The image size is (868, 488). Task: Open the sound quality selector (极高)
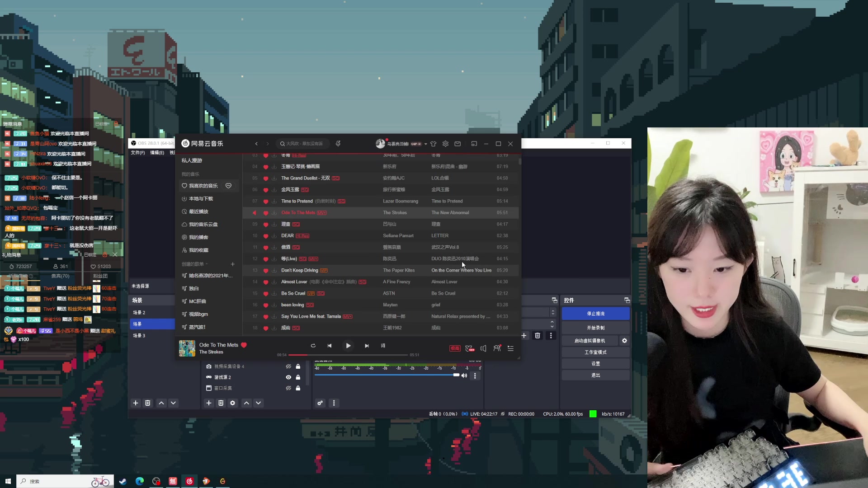[455, 348]
